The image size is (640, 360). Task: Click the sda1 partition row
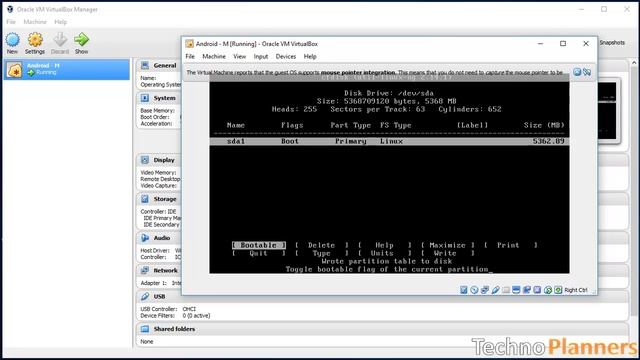(x=389, y=141)
